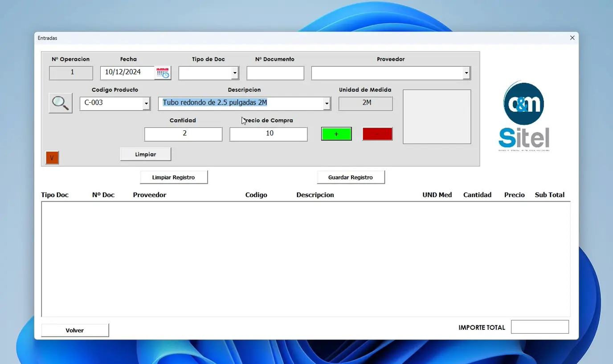Click the Nº Operacion field showing 1
This screenshot has height=364, width=613.
pos(71,73)
